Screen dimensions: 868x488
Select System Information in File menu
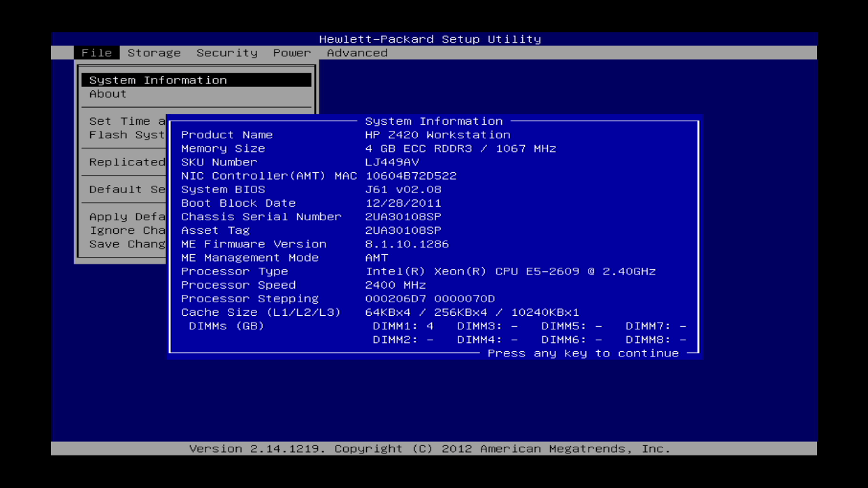197,80
